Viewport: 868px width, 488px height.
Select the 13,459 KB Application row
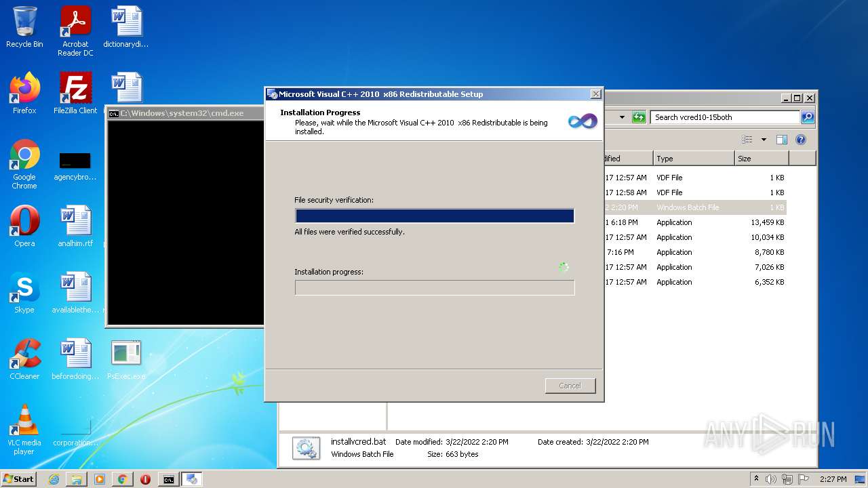[x=694, y=222]
